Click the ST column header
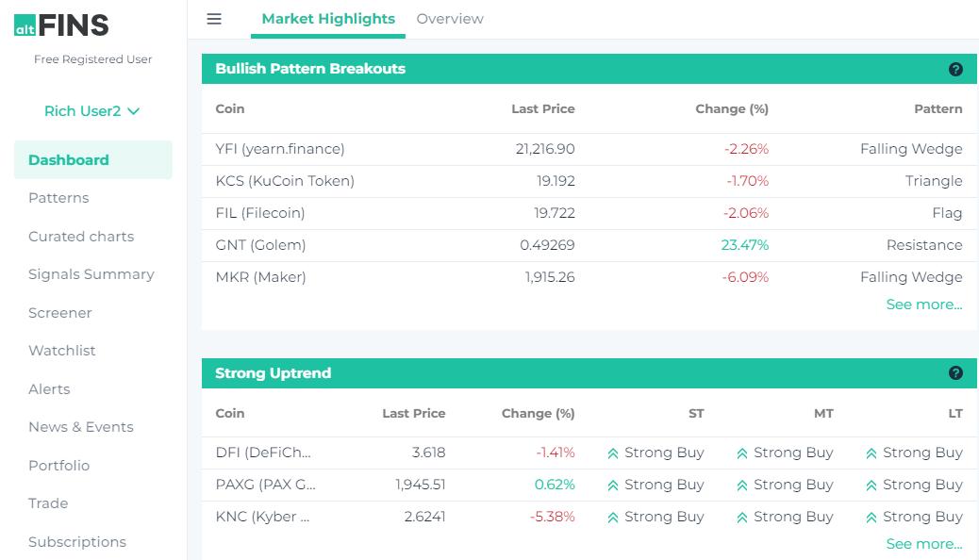Image resolution: width=979 pixels, height=560 pixels. (x=696, y=414)
